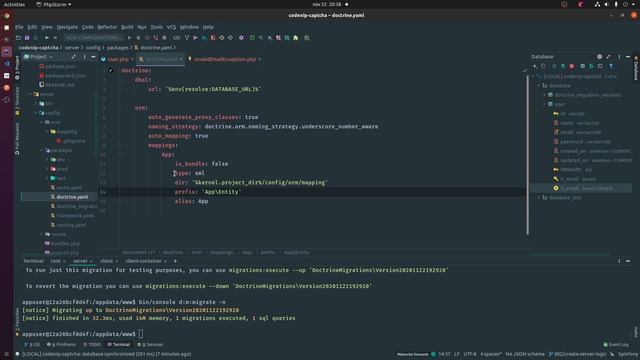Click Add data source plus icon
This screenshot has height=360, width=640.
535,66
